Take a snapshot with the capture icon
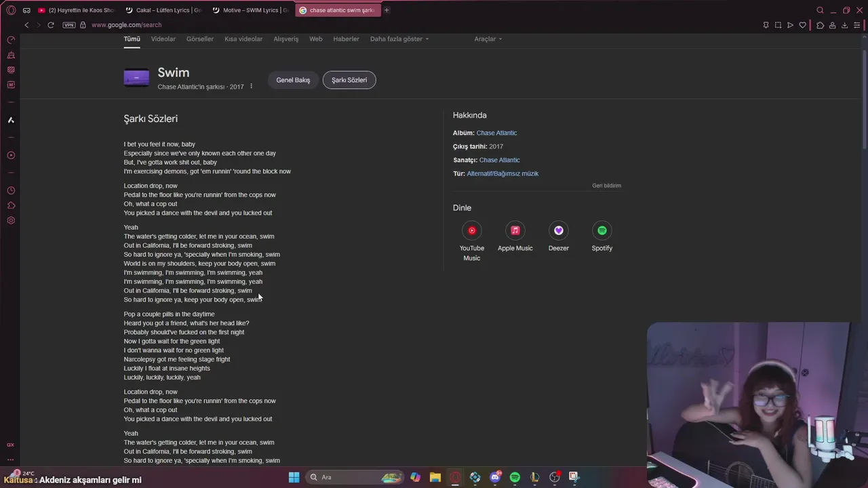Screen dimensions: 868x488 [778, 25]
